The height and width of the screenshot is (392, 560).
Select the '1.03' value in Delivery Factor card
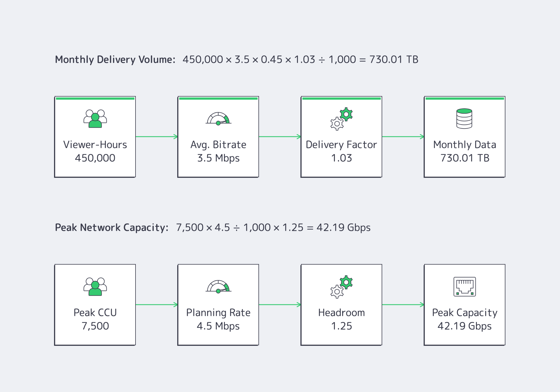(342, 158)
